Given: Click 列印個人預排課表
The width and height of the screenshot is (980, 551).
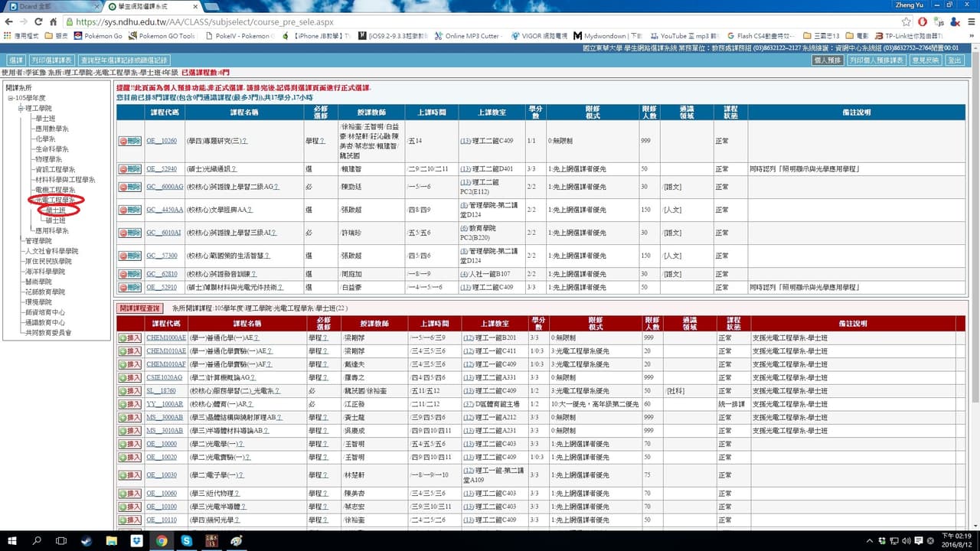Looking at the screenshot, I should pos(877,60).
